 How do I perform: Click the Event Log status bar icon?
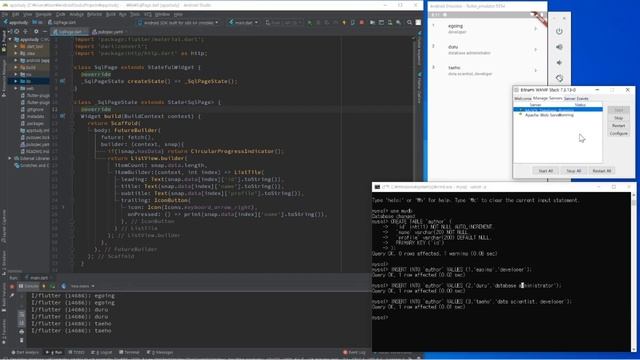click(x=354, y=352)
